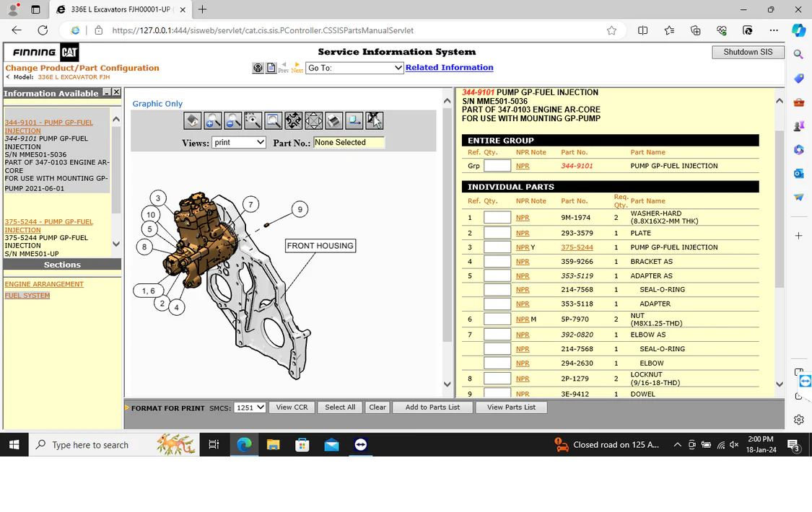Screen dimensions: 812x512
Task: Zoom out on the parts graphic
Action: pos(232,120)
